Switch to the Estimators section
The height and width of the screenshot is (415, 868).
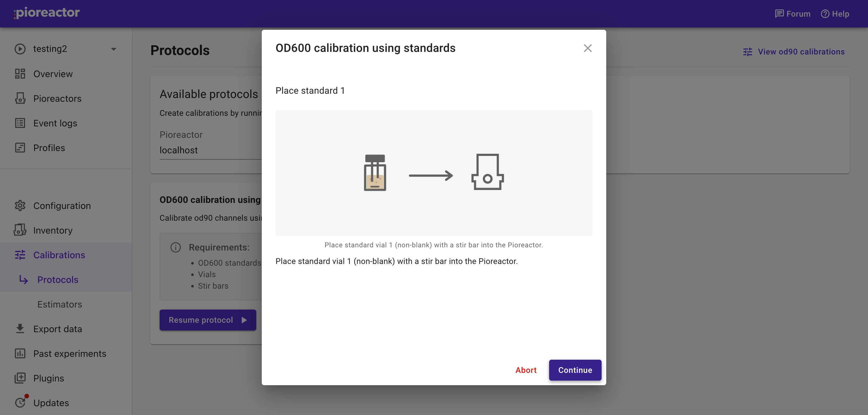pos(60,304)
